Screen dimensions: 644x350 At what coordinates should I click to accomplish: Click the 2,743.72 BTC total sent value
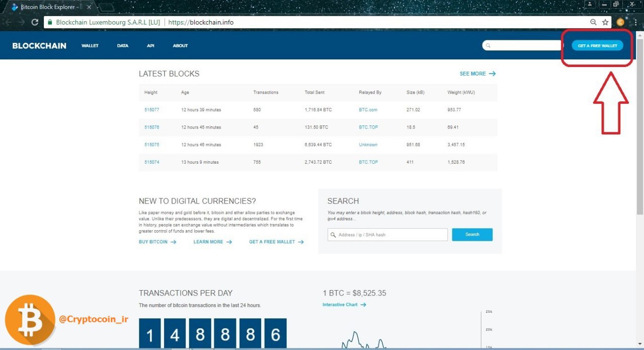318,162
